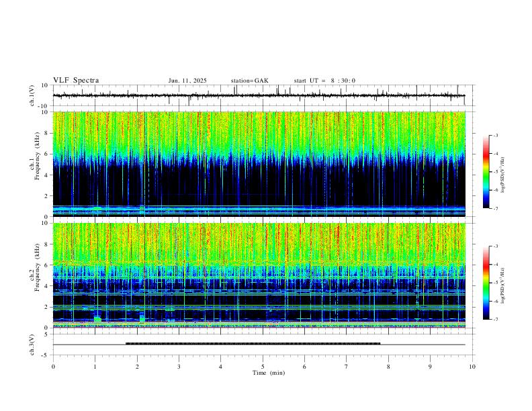Click the time axis tick label "6"

(x=304, y=367)
